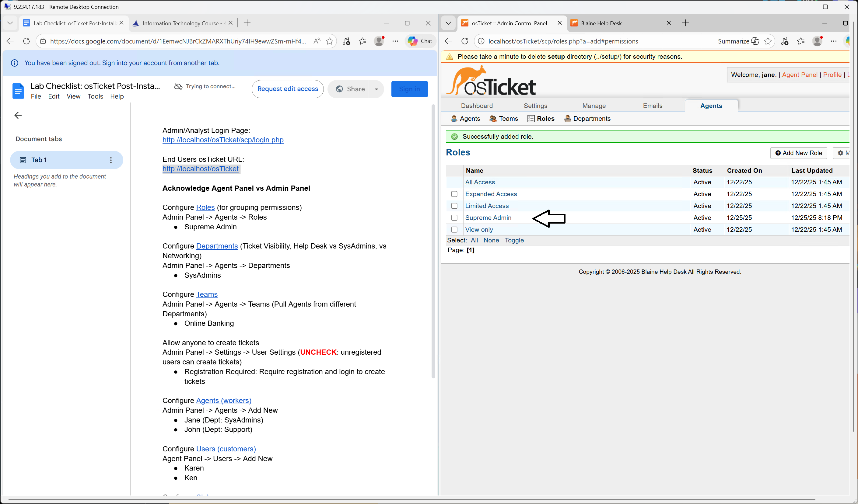The height and width of the screenshot is (504, 858).
Task: Expand the Share dropdown arrow
Action: pyautogui.click(x=376, y=89)
